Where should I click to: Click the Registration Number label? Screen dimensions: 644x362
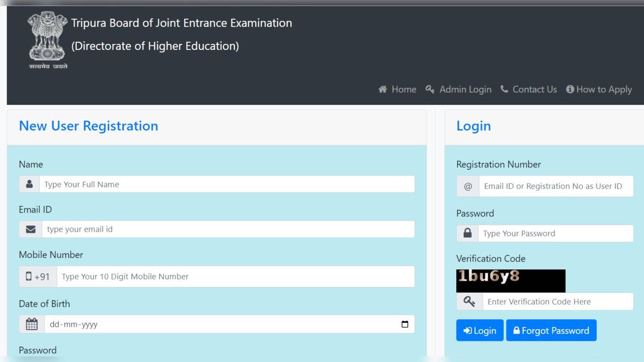click(499, 165)
